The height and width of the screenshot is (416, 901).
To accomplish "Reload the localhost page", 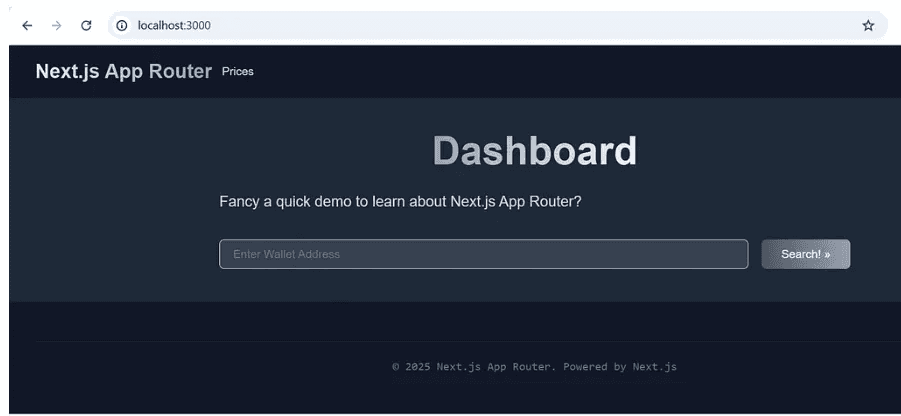I will click(x=86, y=26).
